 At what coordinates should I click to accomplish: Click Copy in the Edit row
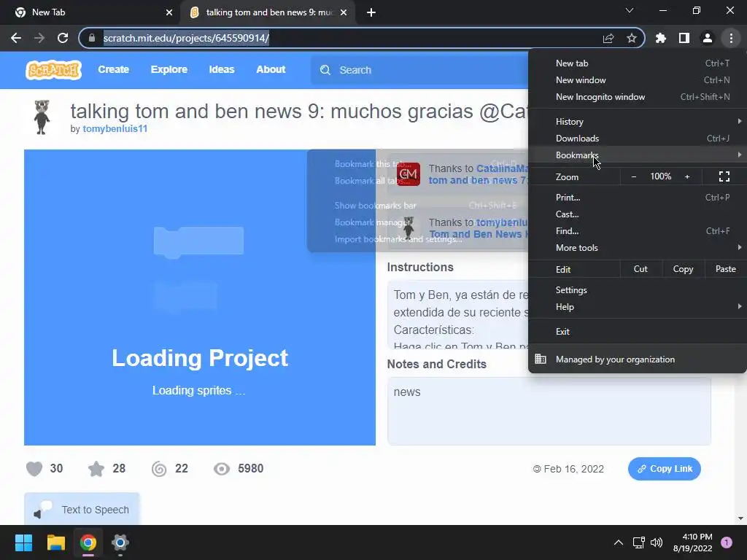coord(683,269)
